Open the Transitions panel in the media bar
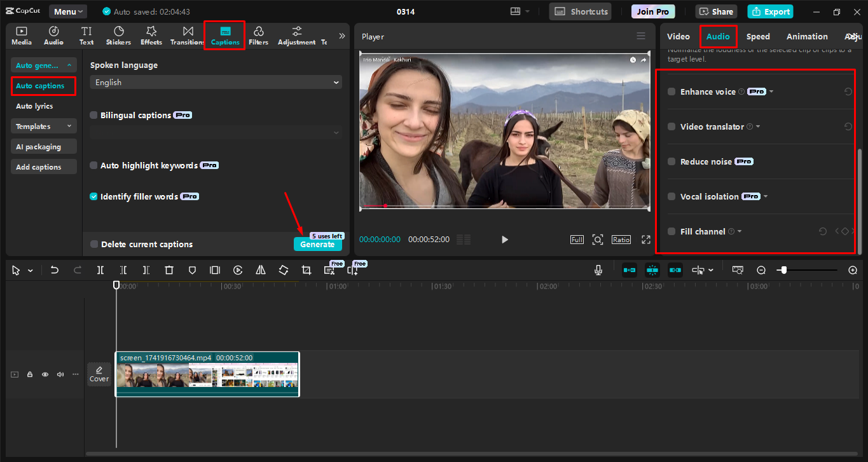868x462 pixels. (186, 35)
